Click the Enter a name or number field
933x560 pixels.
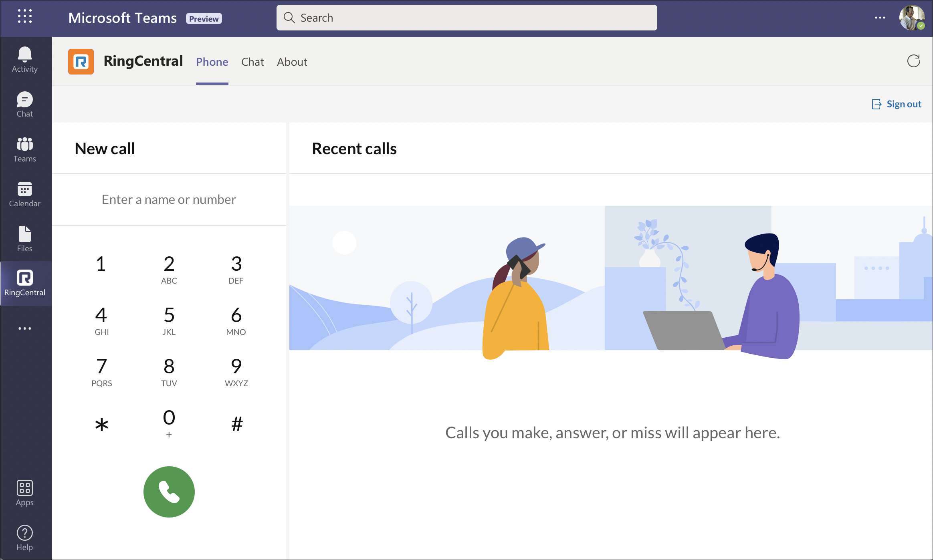click(169, 199)
